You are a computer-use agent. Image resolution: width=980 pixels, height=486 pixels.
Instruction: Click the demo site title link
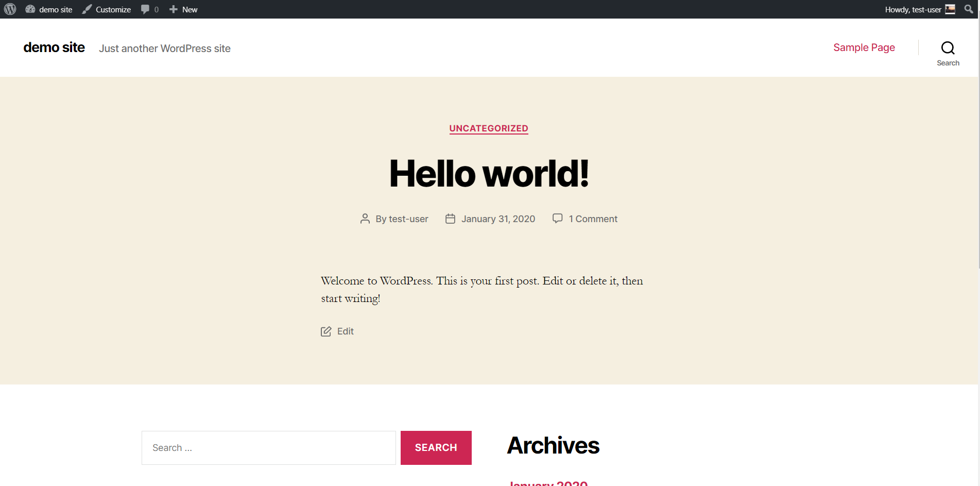54,47
